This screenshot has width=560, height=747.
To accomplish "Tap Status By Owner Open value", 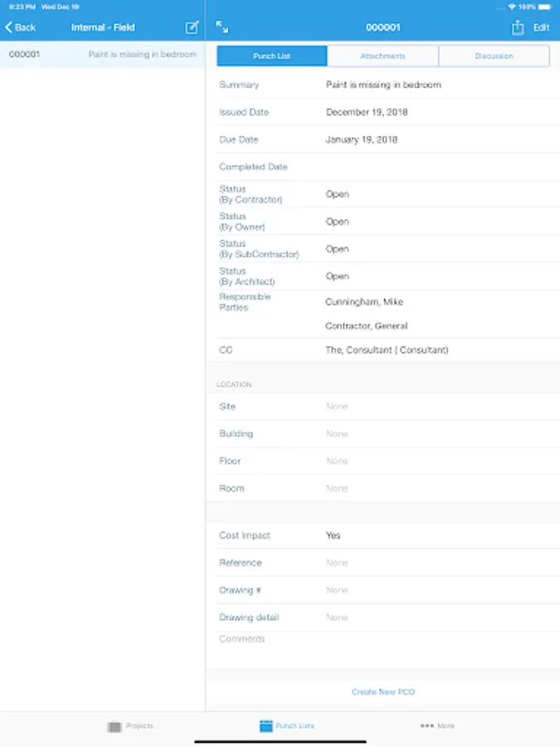I will pos(337,222).
